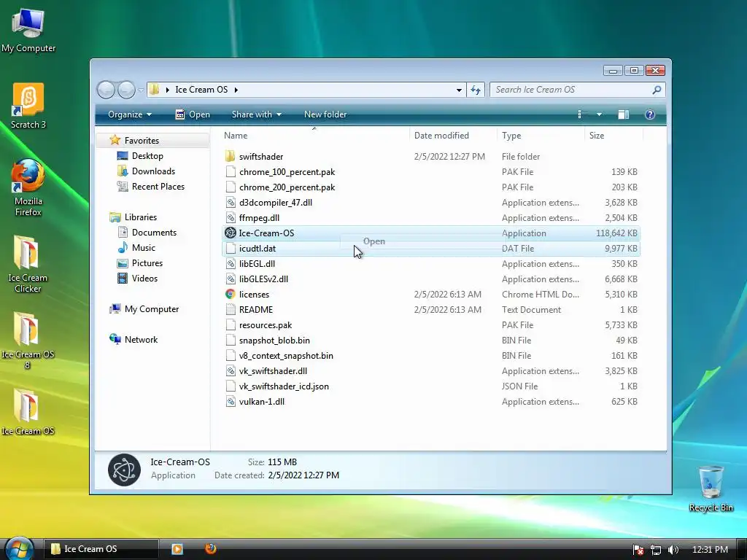Open Recent Places in navigation pane
This screenshot has height=560, width=747.
158,186
